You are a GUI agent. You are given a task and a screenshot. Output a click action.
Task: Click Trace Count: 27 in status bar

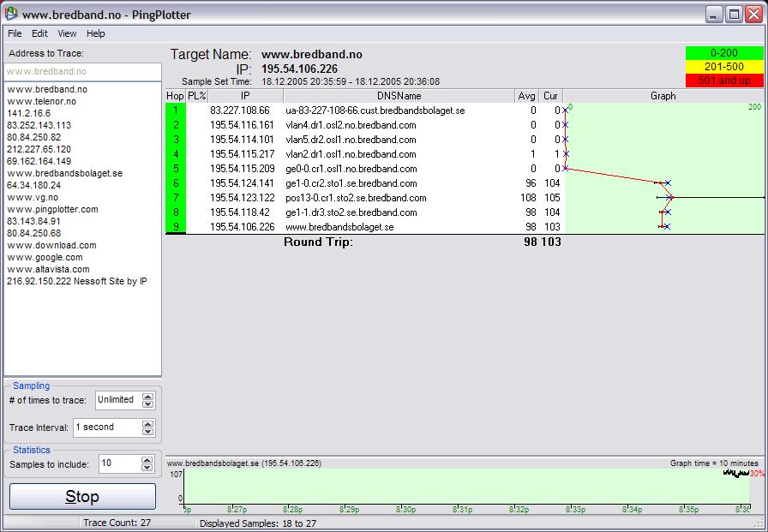pos(117,523)
